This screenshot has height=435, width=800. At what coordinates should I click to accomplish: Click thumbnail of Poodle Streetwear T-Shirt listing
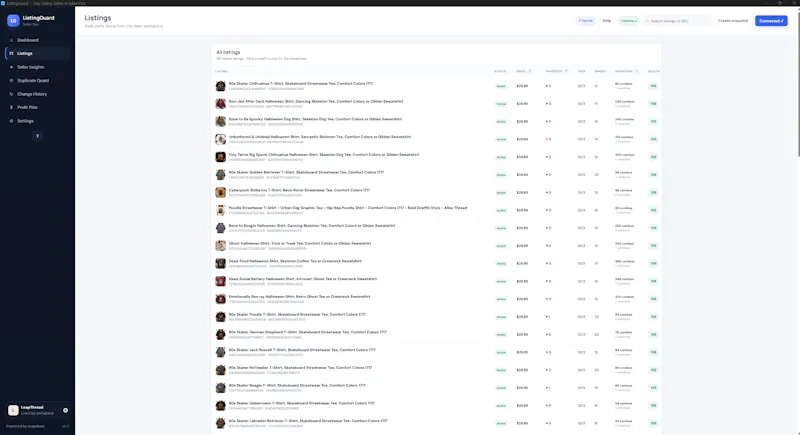tap(220, 210)
